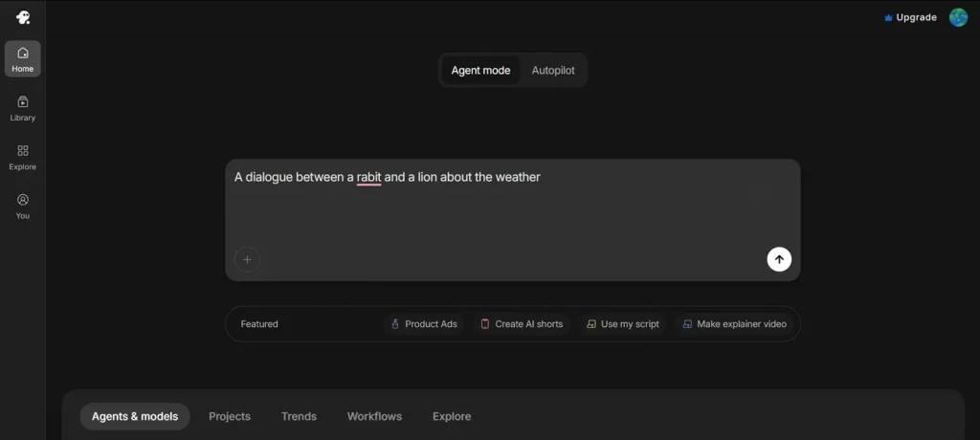Click the Featured label

259,323
